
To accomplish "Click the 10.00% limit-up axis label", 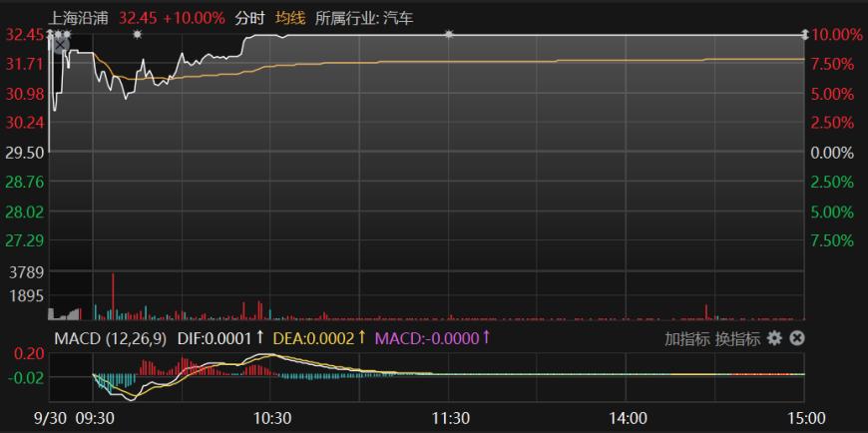I will (x=837, y=35).
